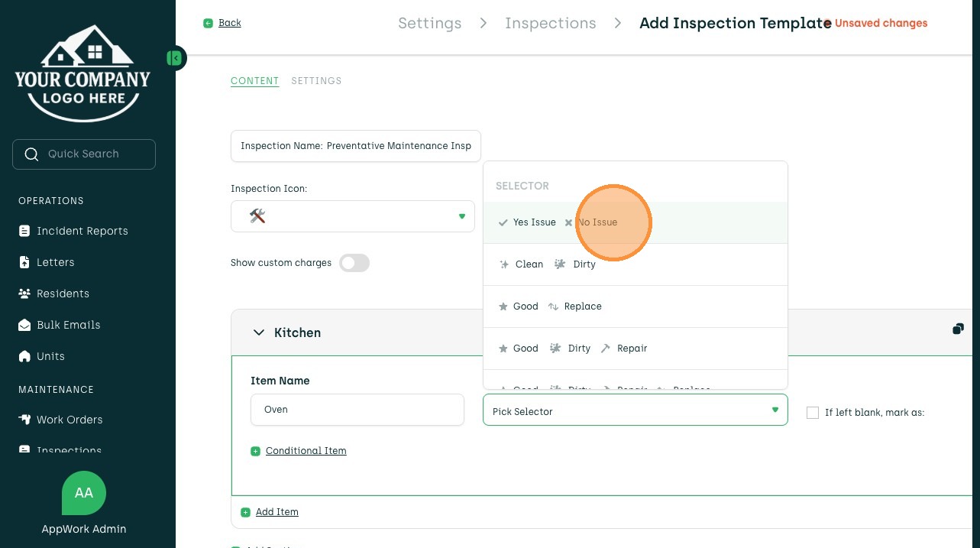Switch to the SETTINGS tab

point(316,81)
